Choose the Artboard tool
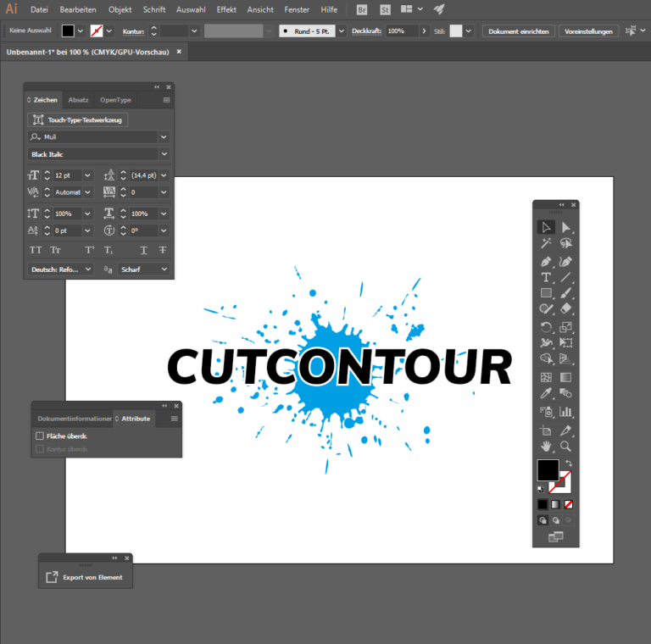Viewport: 651px width, 644px height. pyautogui.click(x=546, y=430)
